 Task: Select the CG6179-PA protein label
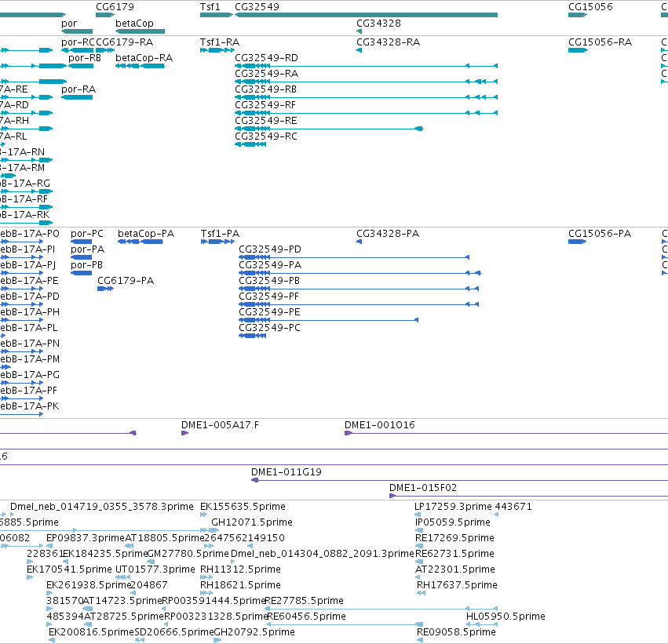coord(126,281)
